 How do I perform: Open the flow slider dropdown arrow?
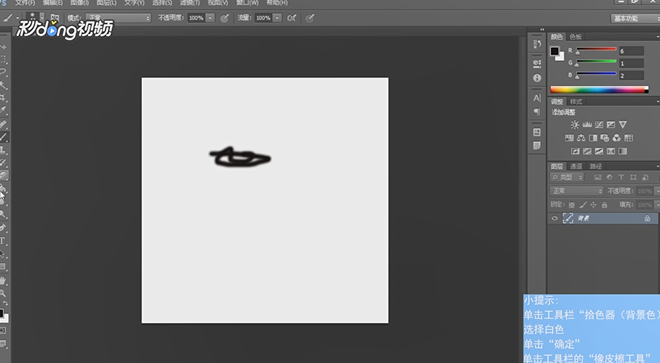click(x=277, y=18)
